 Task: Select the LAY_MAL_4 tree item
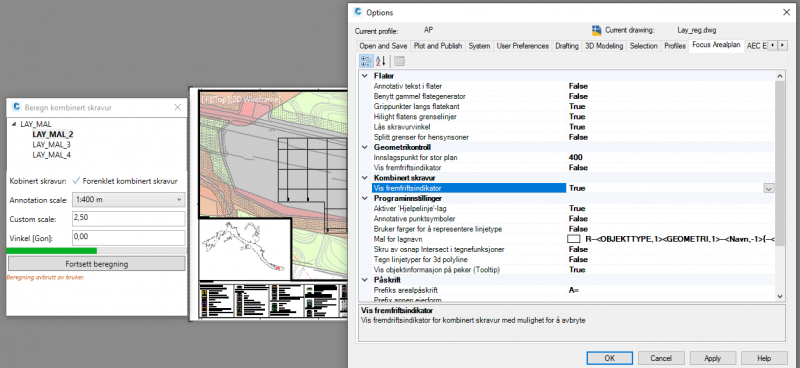click(x=52, y=155)
